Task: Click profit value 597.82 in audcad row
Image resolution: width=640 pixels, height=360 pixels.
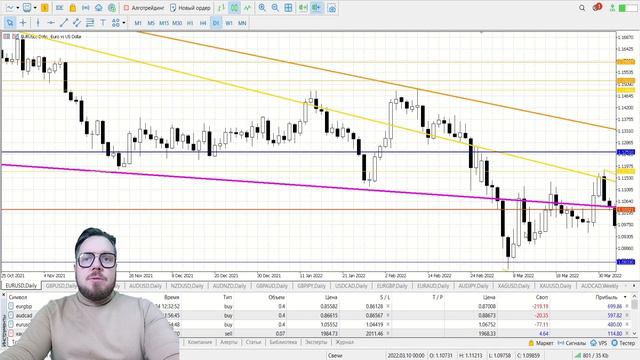Action: pos(614,315)
